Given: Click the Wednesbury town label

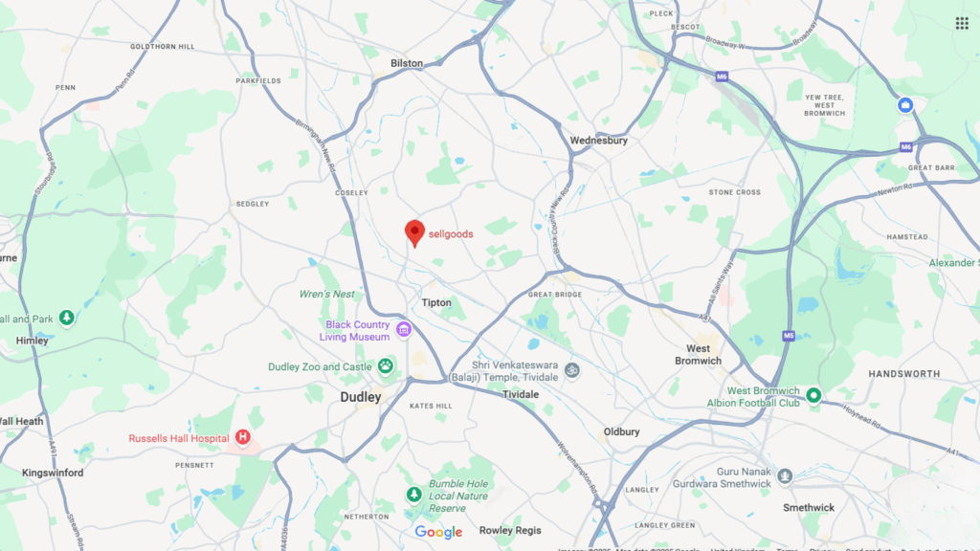Looking at the screenshot, I should [x=599, y=141].
